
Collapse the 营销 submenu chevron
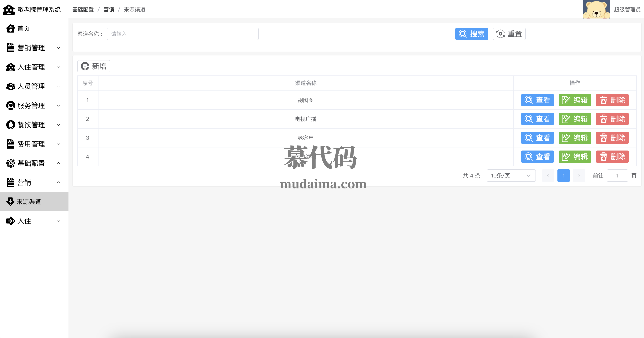pos(58,183)
